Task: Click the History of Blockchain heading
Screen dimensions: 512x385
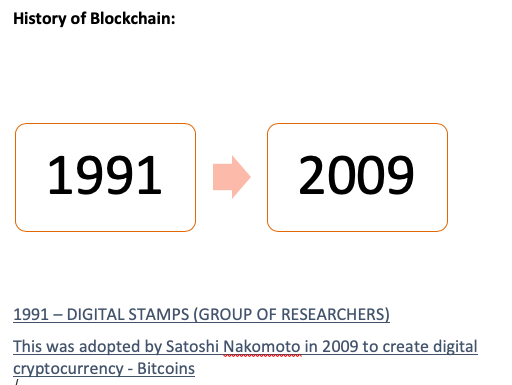Action: click(94, 19)
